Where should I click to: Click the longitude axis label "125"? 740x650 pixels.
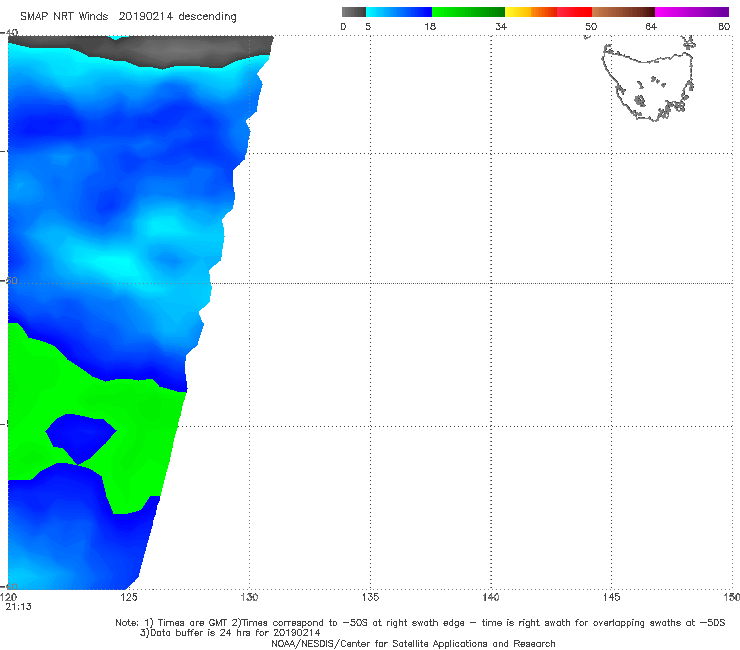(x=129, y=597)
